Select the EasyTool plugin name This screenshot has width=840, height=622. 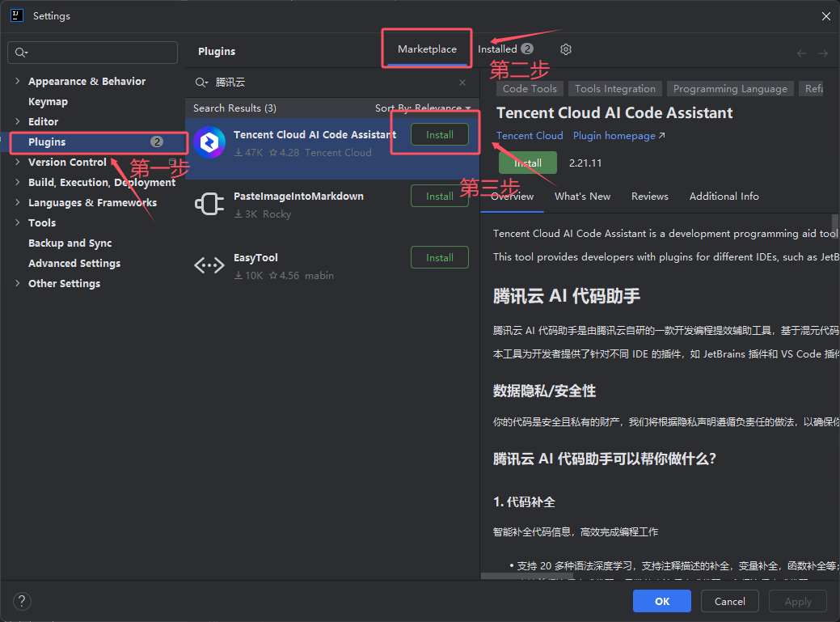click(255, 258)
